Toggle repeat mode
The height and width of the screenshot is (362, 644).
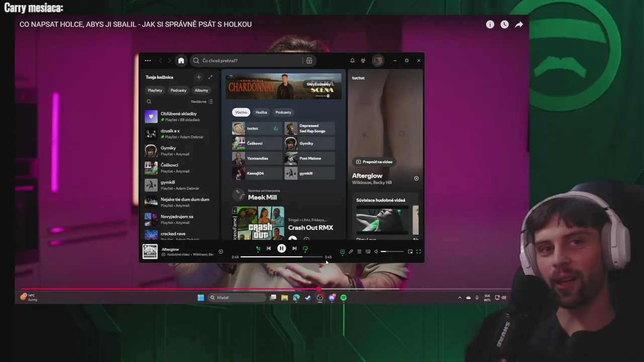pyautogui.click(x=305, y=248)
